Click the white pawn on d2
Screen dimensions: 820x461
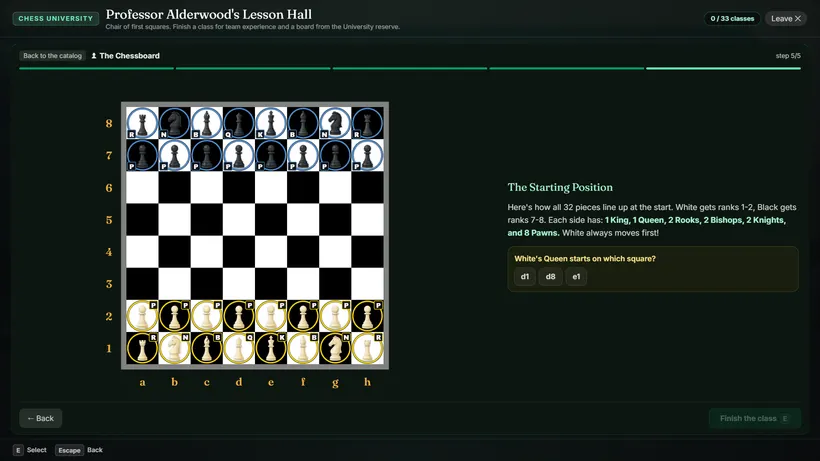(x=238, y=316)
